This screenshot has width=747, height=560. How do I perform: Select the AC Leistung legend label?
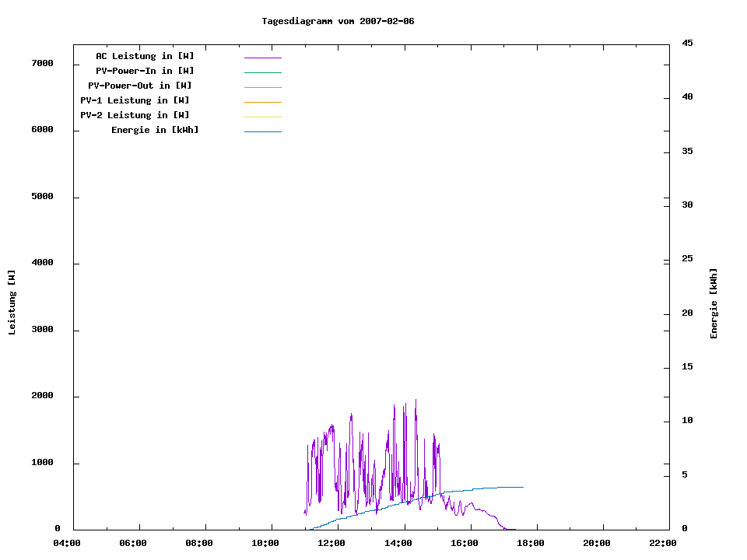[x=145, y=56]
